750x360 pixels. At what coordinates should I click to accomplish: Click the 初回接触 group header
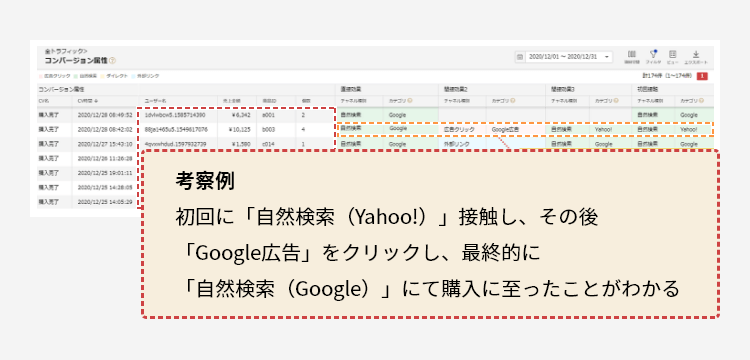(x=647, y=89)
